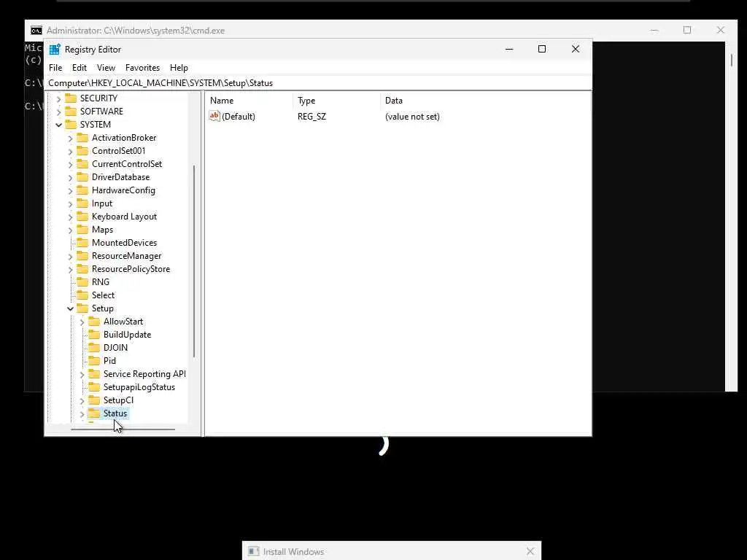This screenshot has height=560, width=747.
Task: Select the ActivationBroker folder icon
Action: click(x=83, y=138)
